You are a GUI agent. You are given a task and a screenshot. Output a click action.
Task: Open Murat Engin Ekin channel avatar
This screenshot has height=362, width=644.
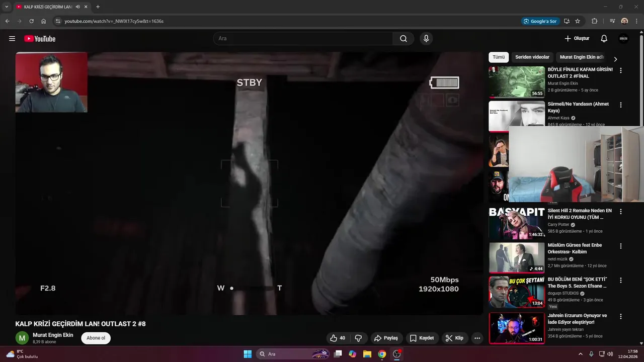(22, 338)
